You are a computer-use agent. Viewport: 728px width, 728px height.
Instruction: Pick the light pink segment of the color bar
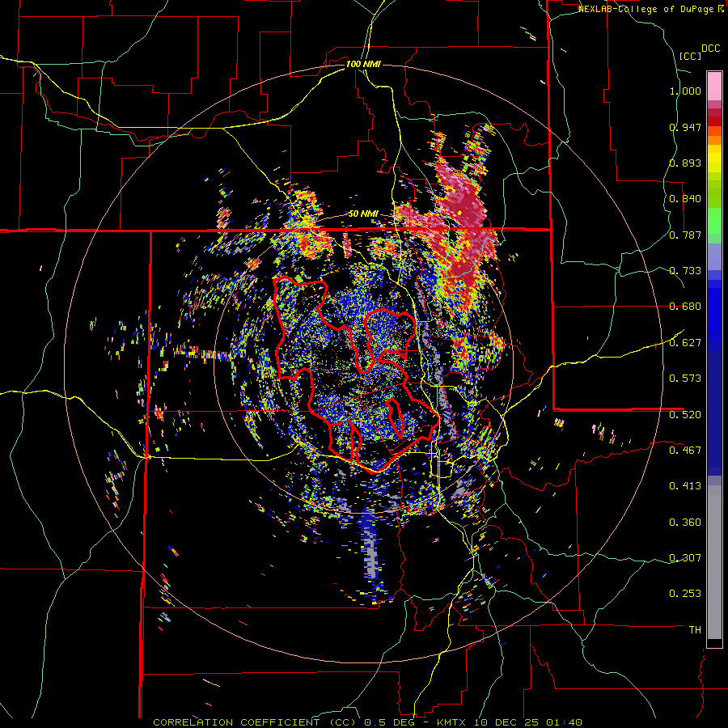tap(714, 86)
